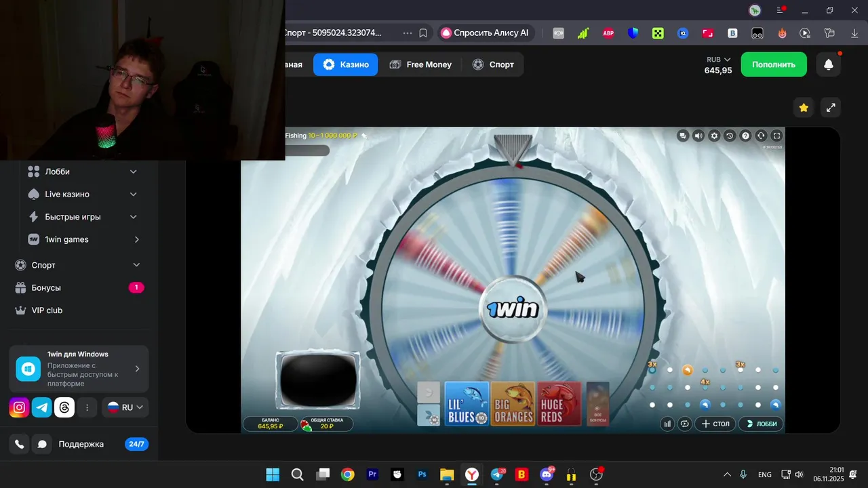
Task: Open the blue shield extension icon
Action: [x=633, y=33]
